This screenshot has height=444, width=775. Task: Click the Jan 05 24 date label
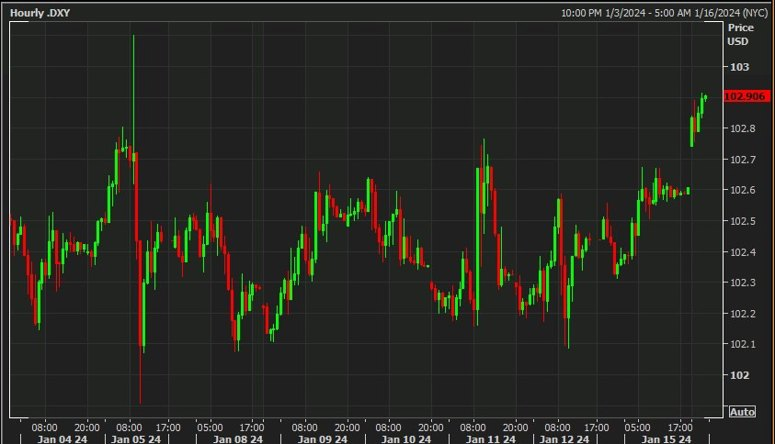pos(136,439)
